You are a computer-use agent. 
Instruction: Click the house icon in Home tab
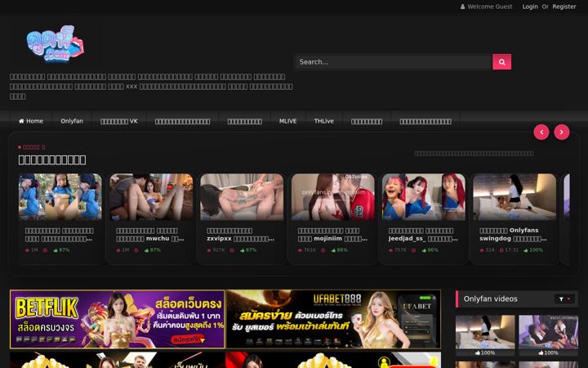click(x=21, y=121)
